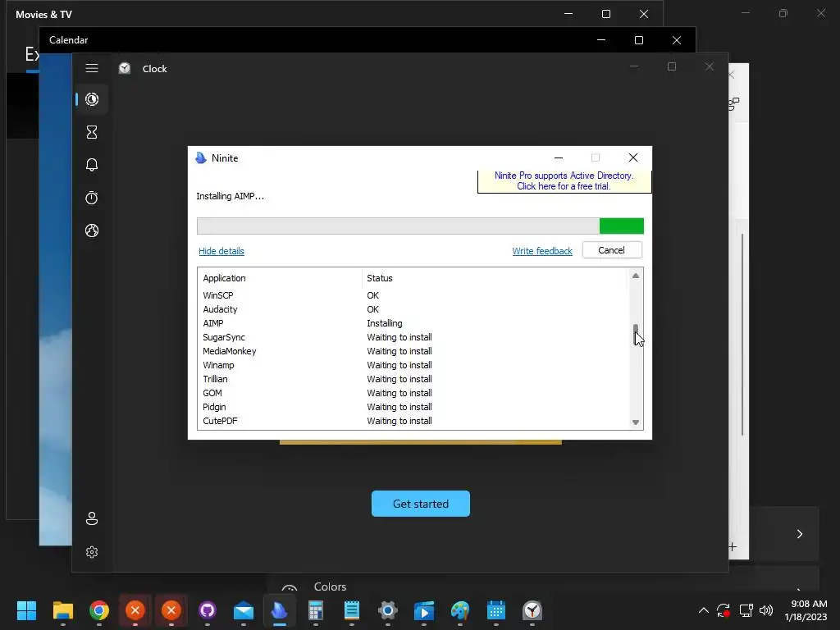840x630 pixels.
Task: Open the Alarm bell page in Clock
Action: 92,164
